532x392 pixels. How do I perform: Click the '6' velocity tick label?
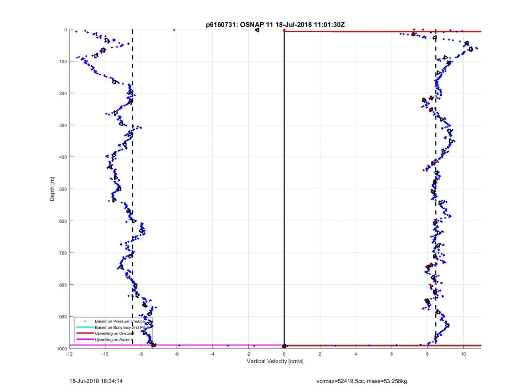[x=392, y=354]
